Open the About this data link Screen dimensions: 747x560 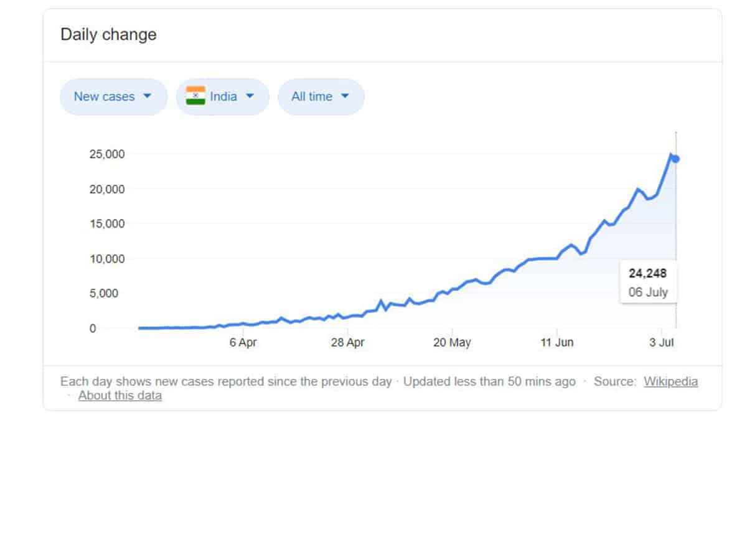120,396
